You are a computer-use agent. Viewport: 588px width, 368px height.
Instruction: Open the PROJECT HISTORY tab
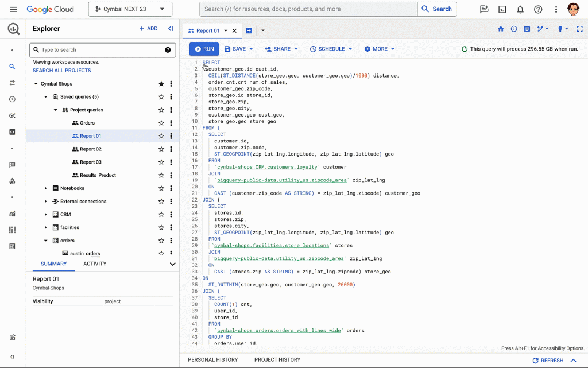[x=277, y=360]
